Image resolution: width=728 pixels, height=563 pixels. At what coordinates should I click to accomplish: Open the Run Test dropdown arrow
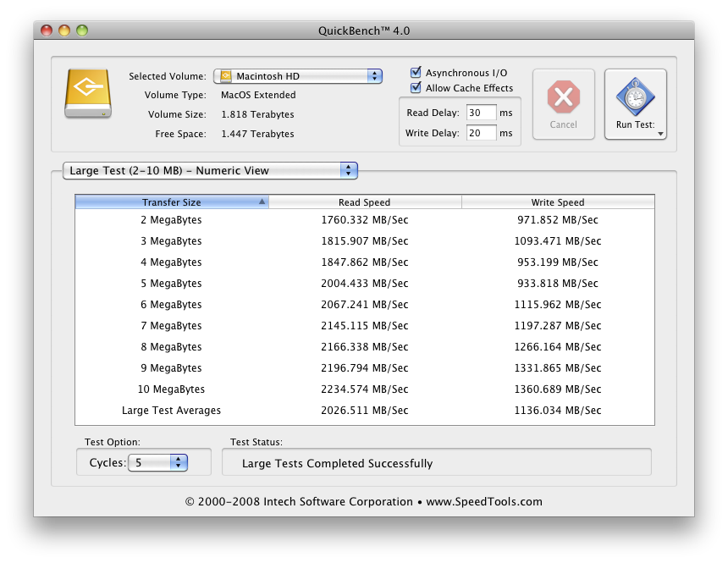click(660, 134)
